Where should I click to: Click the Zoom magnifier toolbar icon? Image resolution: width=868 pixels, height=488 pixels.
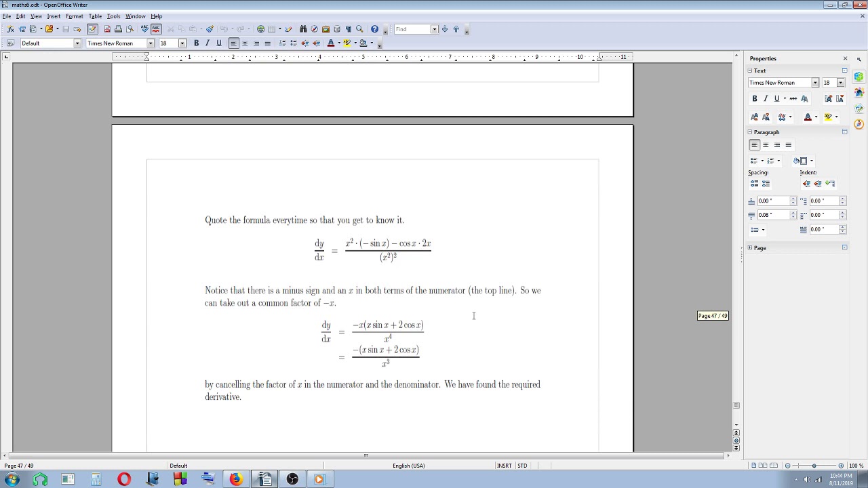(359, 29)
